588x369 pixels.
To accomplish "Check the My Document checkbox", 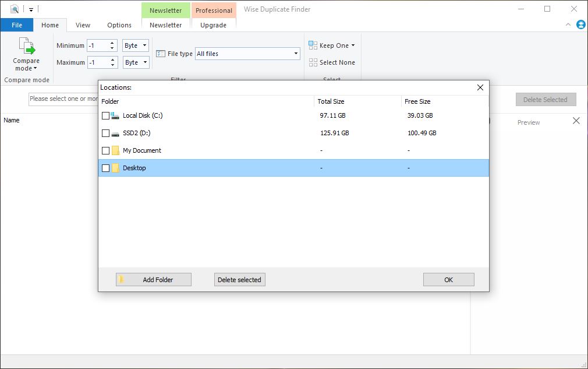I will [105, 150].
